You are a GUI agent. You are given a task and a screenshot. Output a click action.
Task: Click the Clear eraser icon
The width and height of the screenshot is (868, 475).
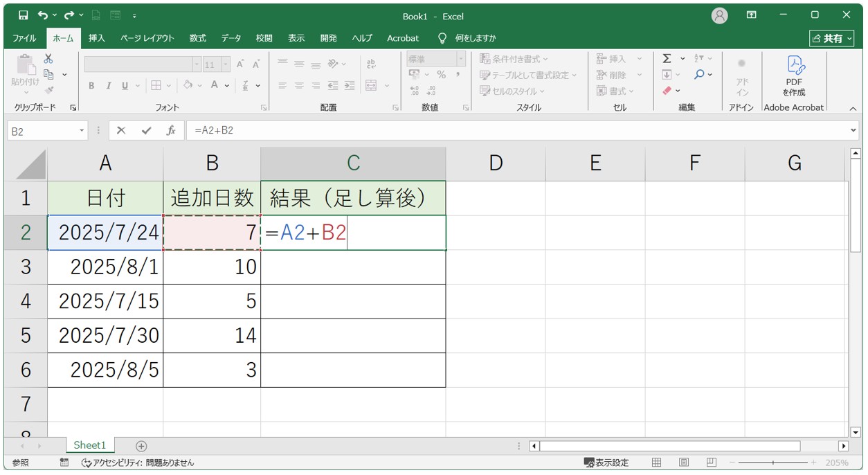point(667,91)
